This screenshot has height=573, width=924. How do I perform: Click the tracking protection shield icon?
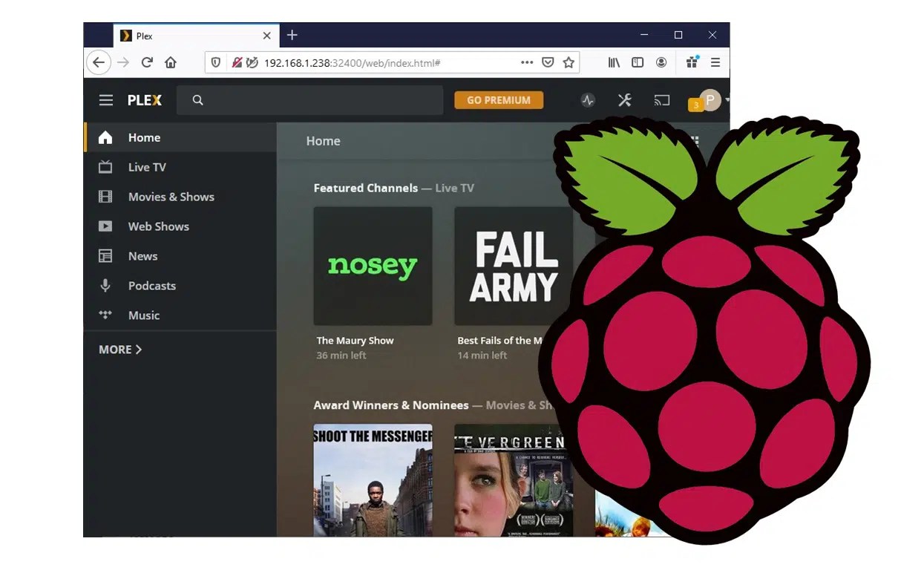216,62
